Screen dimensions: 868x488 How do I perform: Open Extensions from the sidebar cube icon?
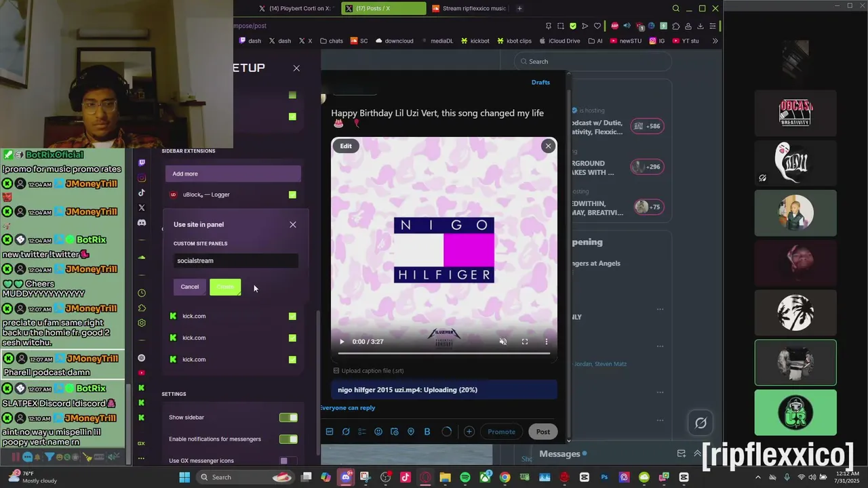coord(142,308)
